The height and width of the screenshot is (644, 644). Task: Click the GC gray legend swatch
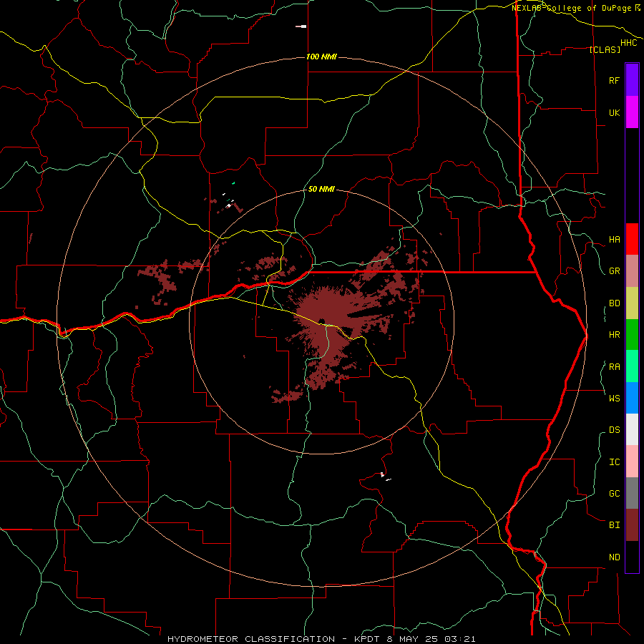[632, 493]
